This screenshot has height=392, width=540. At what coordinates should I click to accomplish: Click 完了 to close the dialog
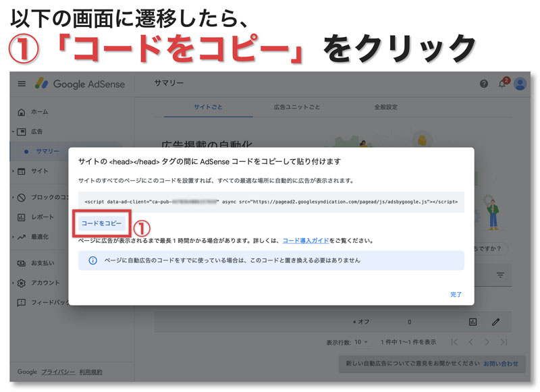tap(456, 295)
